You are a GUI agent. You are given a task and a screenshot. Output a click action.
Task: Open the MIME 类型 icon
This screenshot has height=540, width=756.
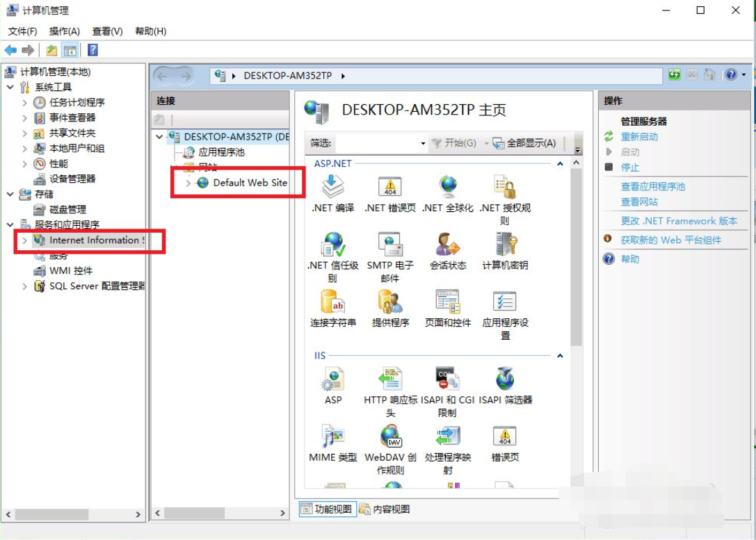pyautogui.click(x=332, y=436)
